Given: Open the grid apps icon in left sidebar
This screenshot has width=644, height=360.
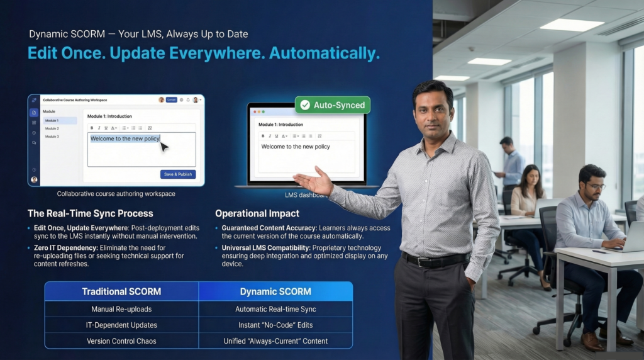Looking at the screenshot, I should [34, 123].
